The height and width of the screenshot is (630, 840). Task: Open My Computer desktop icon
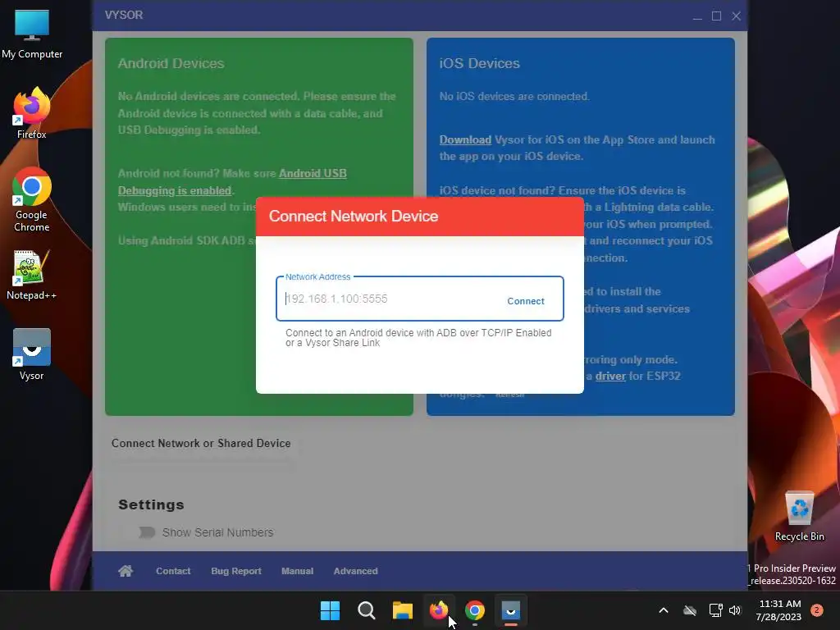[32, 34]
